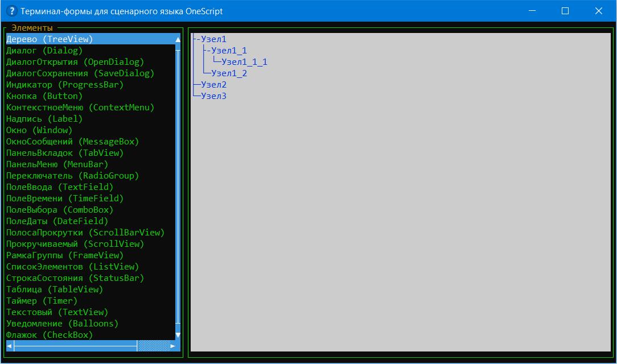Click the left arrow on horizontal scrollbar

pos(10,346)
